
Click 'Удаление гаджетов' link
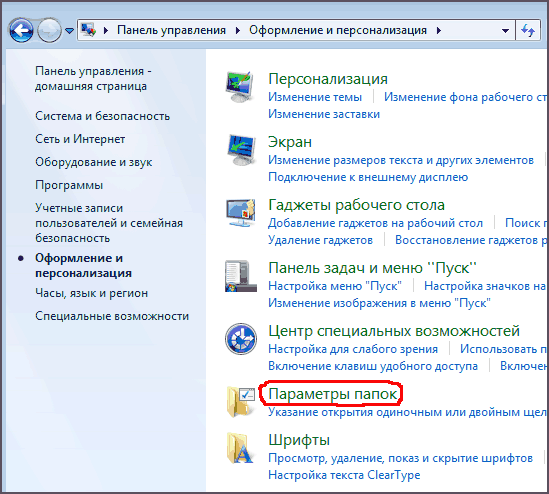pos(320,240)
